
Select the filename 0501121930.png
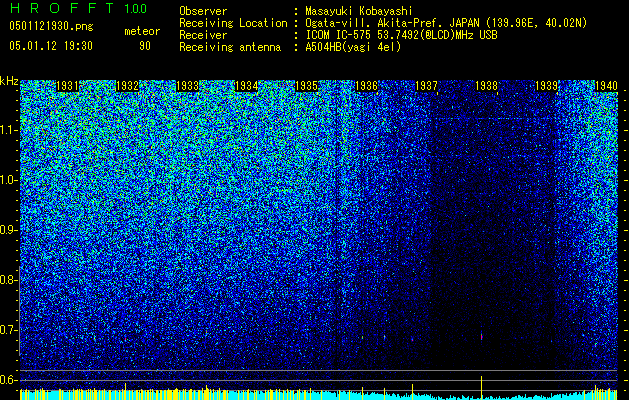51,27
